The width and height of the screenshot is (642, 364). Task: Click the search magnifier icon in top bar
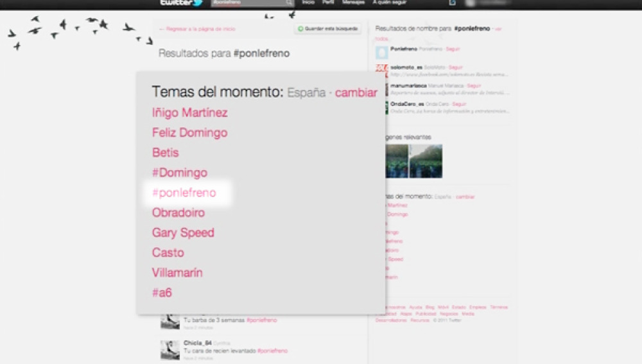[289, 3]
